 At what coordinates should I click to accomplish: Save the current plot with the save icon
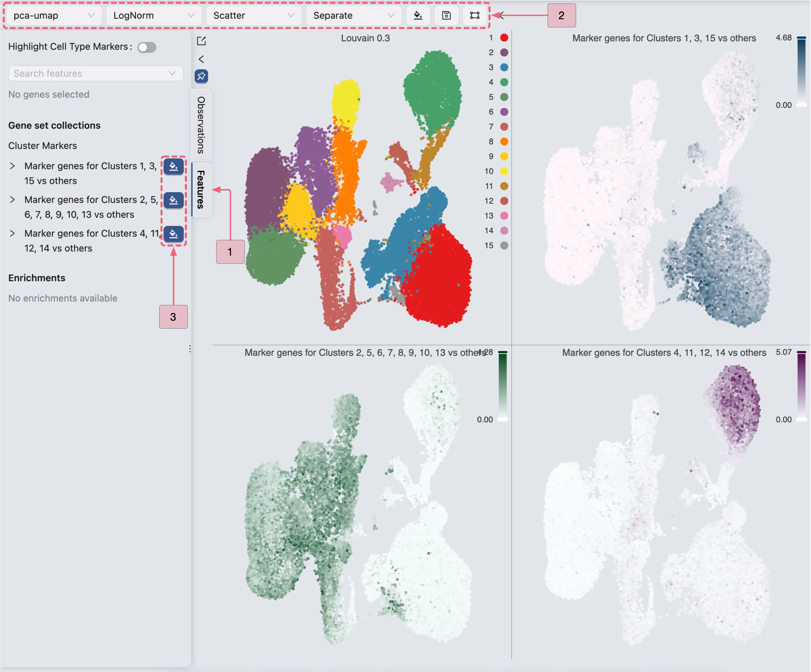point(446,16)
